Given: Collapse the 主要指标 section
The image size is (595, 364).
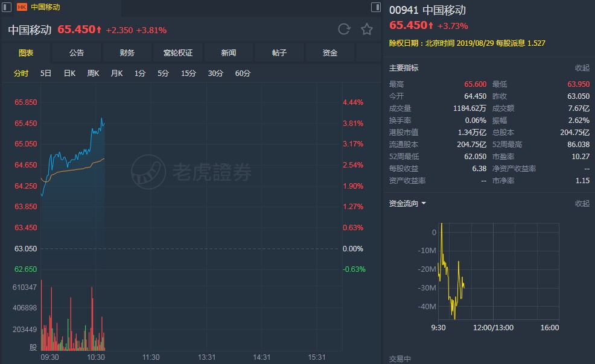Looking at the screenshot, I should [x=582, y=68].
